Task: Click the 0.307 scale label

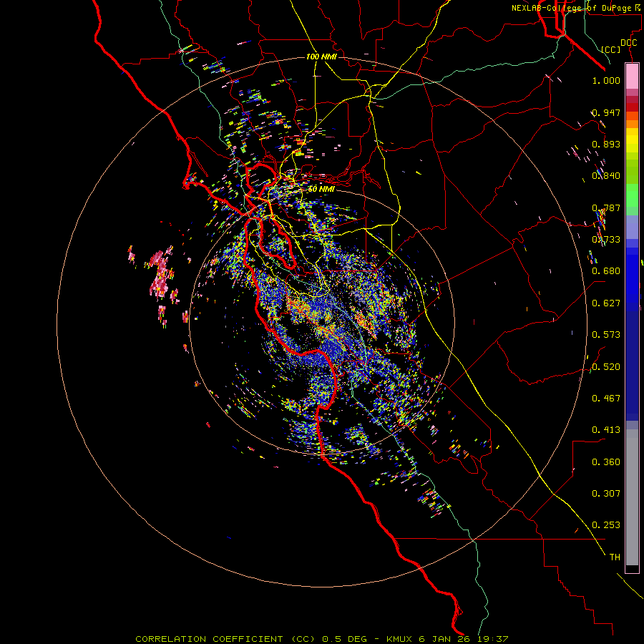Action: pyautogui.click(x=606, y=494)
